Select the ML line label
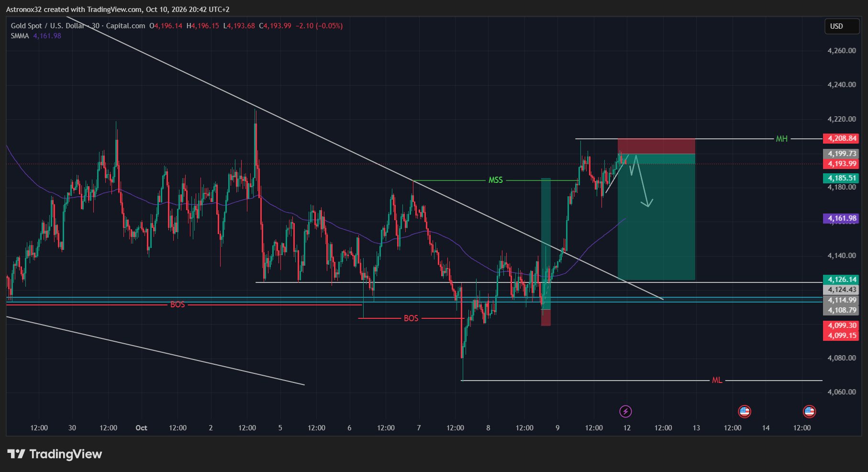The image size is (868, 472). coord(717,380)
